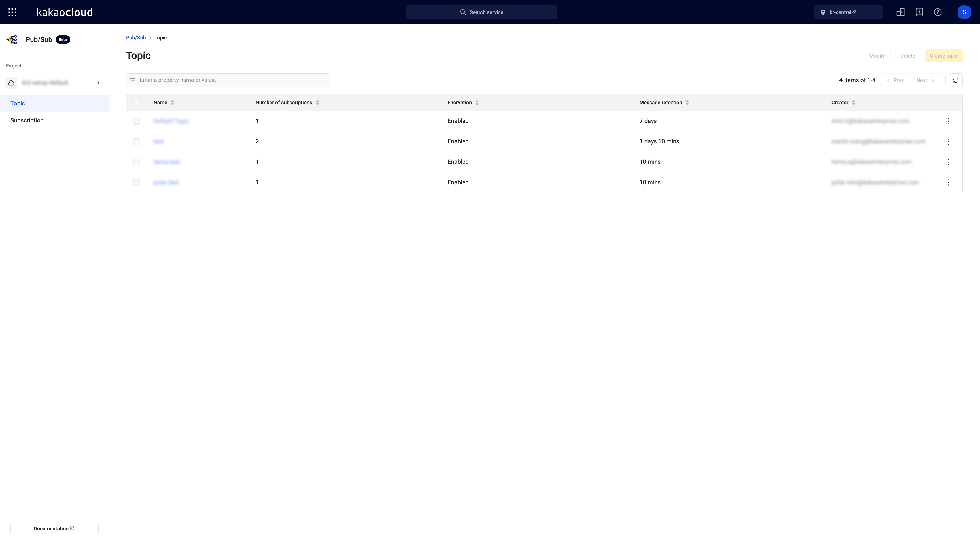
Task: Open the first topic name link
Action: coord(171,121)
